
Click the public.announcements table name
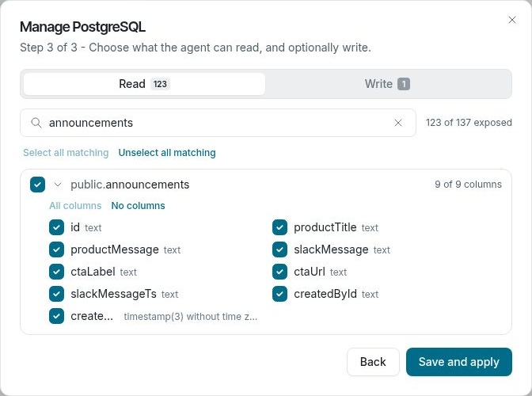coord(130,185)
